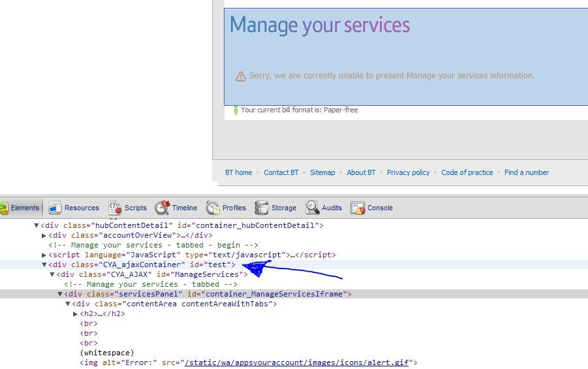Click the BT home footer link
588x369 pixels.
pyautogui.click(x=238, y=172)
